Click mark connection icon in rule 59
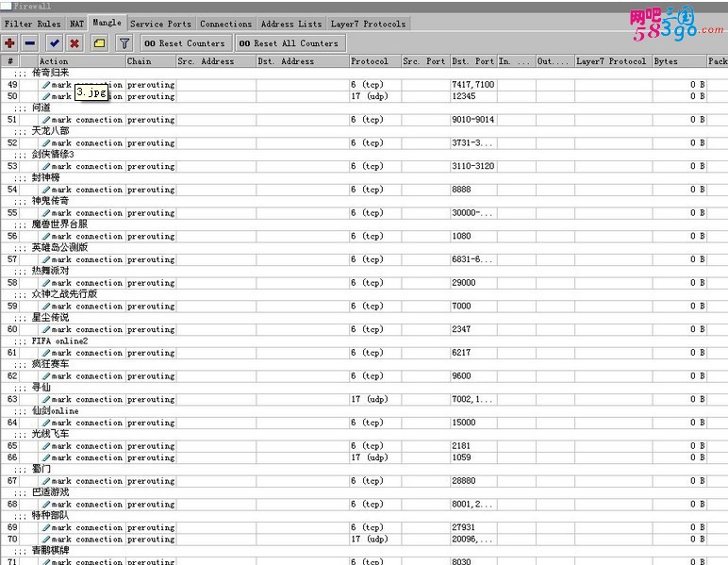 45,306
